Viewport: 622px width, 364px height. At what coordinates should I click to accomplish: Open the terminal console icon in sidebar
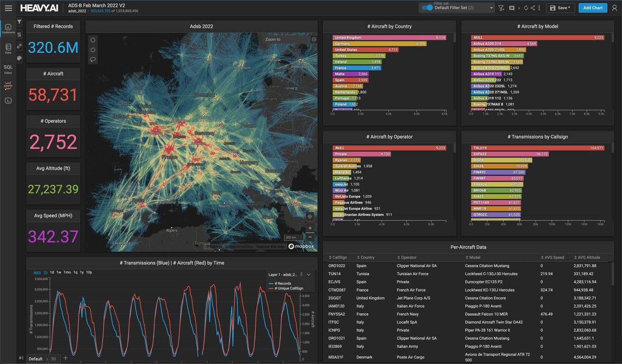(8, 100)
